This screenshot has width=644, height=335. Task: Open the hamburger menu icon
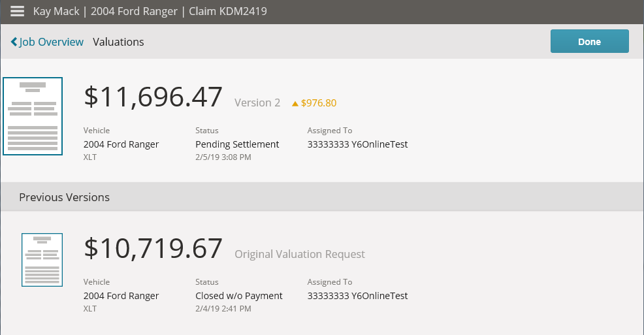(x=17, y=11)
